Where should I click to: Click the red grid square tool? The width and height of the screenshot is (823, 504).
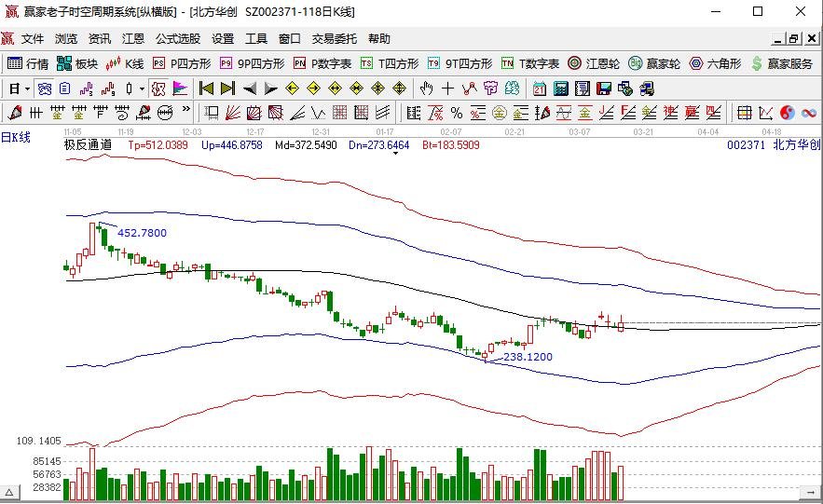pyautogui.click(x=339, y=113)
